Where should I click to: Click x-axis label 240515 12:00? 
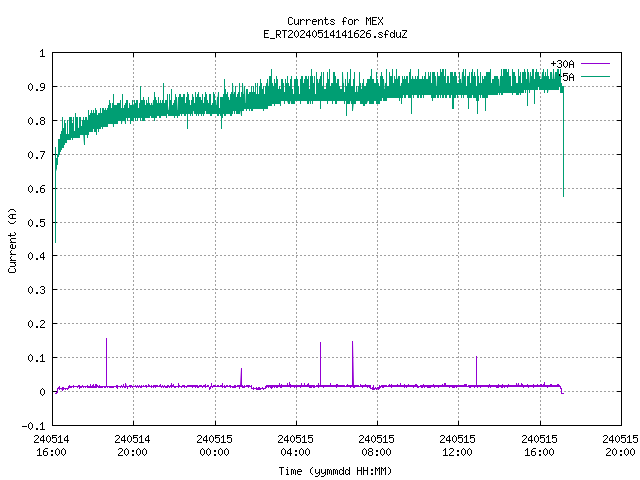pyautogui.click(x=458, y=446)
